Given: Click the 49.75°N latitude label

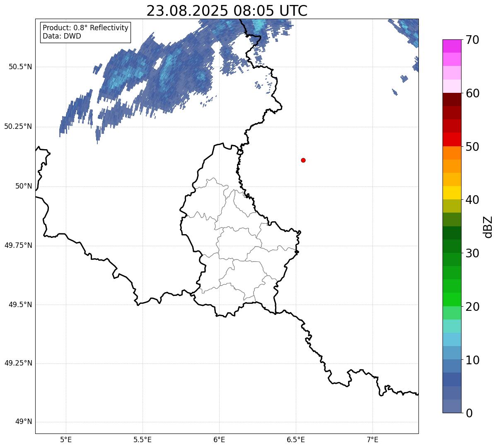Looking at the screenshot, I should click(18, 245).
